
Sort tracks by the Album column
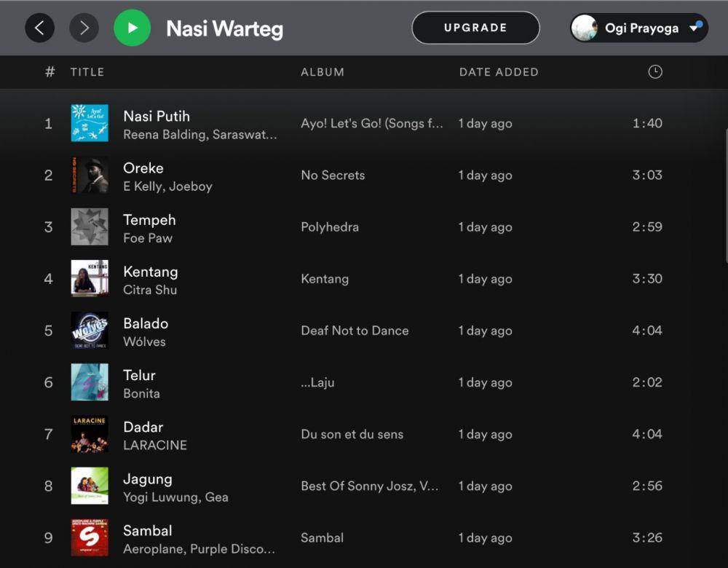(323, 72)
